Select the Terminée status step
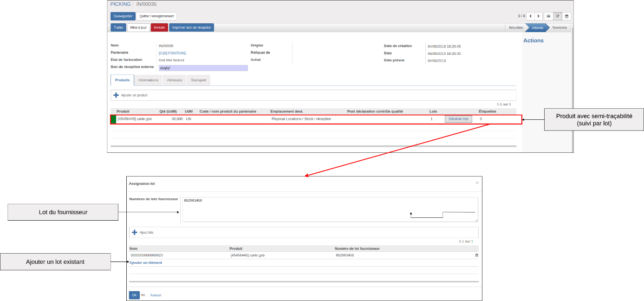Image resolution: width=644 pixels, height=301 pixels. pos(559,27)
